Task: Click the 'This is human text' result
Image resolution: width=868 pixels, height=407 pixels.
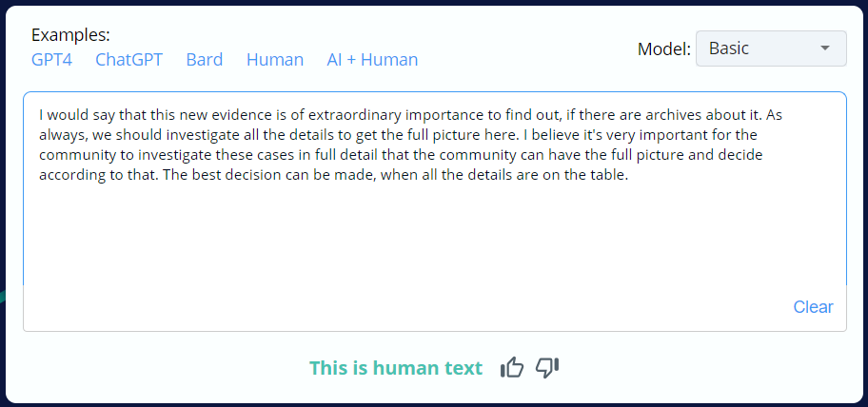Action: pos(396,368)
